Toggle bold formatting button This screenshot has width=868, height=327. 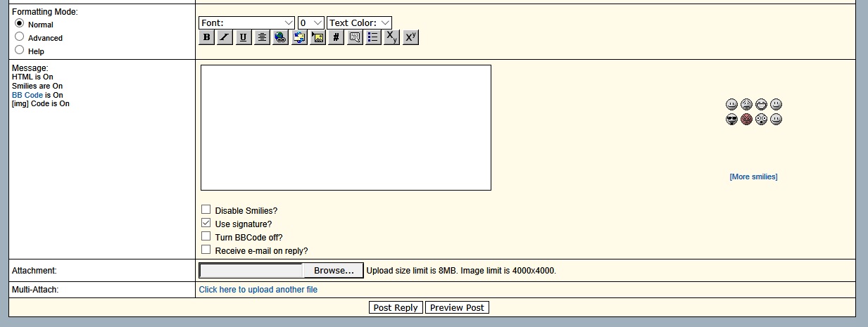click(x=206, y=38)
